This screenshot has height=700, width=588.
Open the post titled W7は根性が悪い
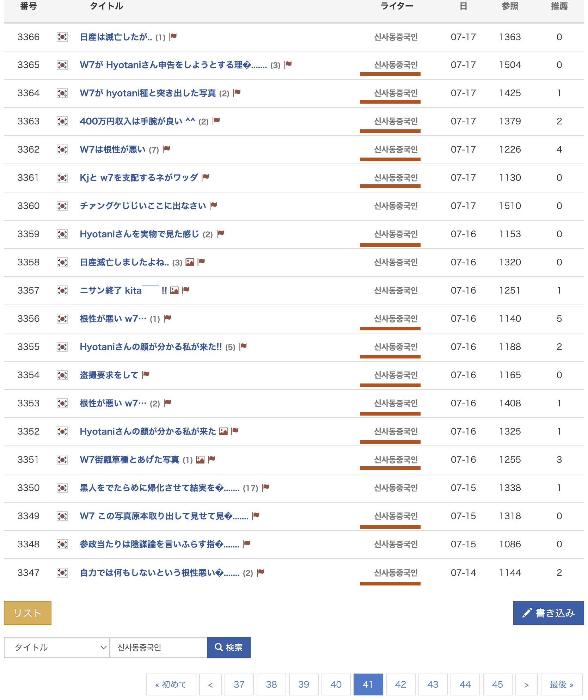[x=112, y=149]
